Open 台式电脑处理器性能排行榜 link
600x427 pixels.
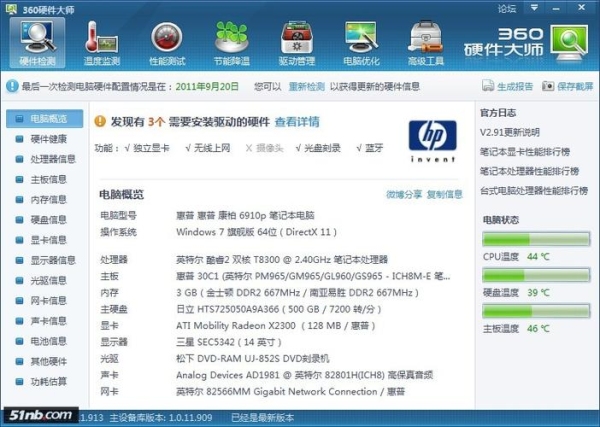point(534,191)
